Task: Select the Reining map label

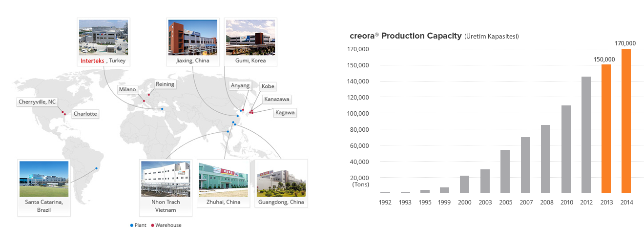Action: (x=165, y=84)
